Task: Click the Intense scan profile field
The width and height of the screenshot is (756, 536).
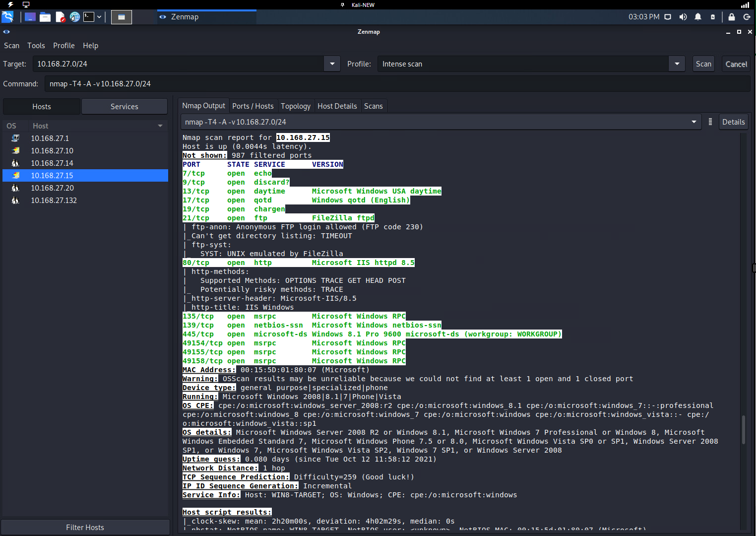Action: point(523,64)
